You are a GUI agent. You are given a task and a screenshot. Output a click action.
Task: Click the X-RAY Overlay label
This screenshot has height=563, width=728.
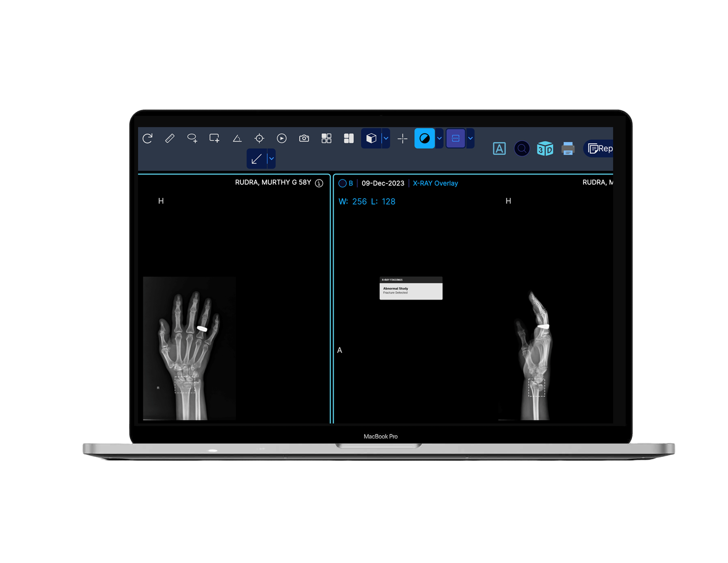click(x=435, y=183)
